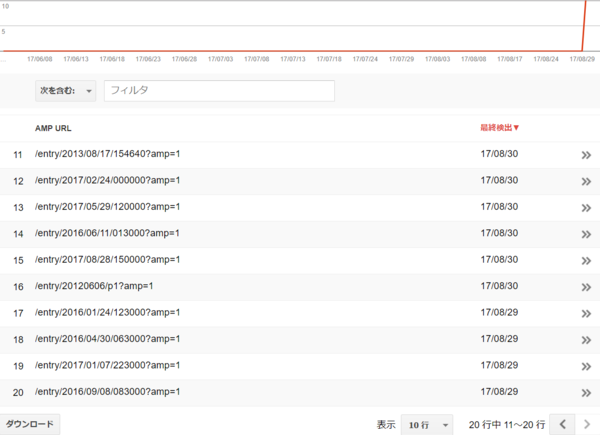Open details arrow for row 13
This screenshot has width=600, height=435.
coord(586,208)
